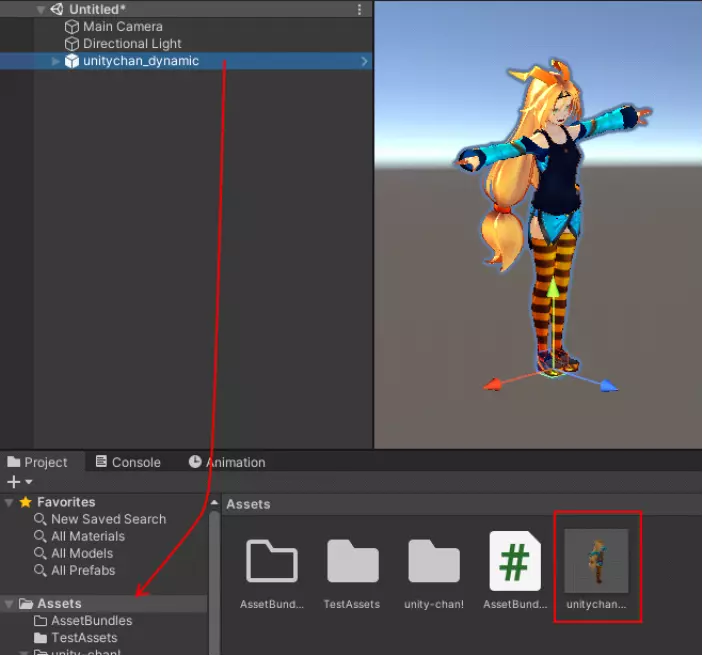Click the Directional Light cube icon

point(72,43)
